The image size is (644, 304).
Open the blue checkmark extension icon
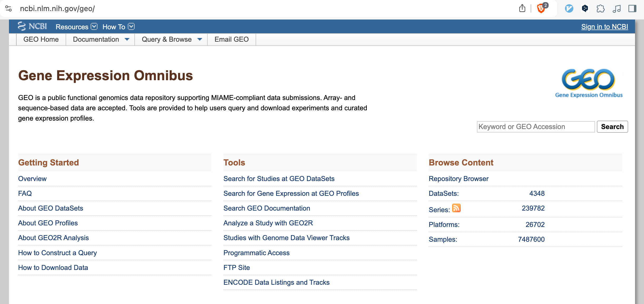[569, 8]
